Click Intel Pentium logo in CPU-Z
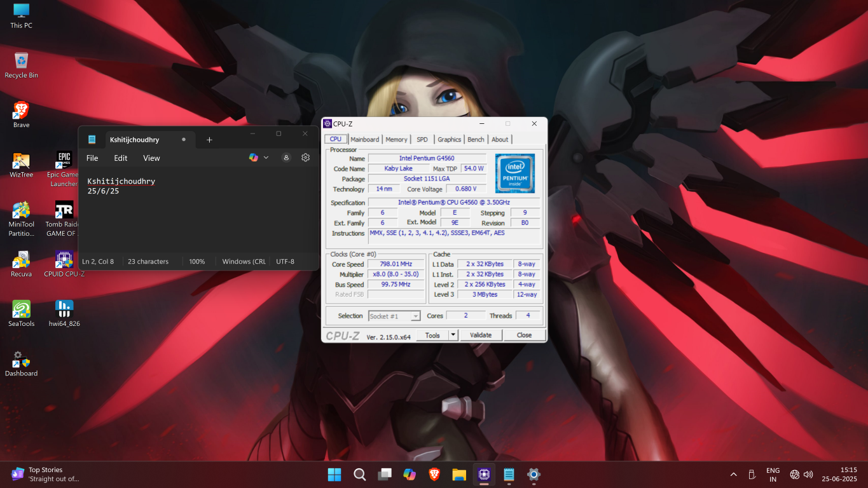 (x=515, y=173)
